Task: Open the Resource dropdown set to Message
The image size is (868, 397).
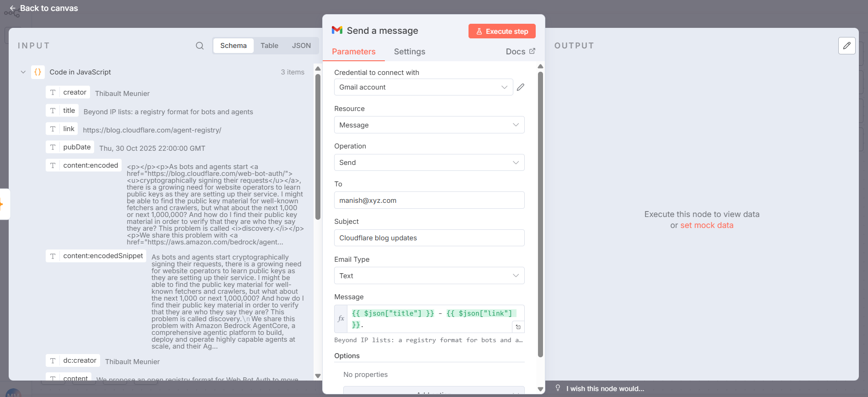Action: coord(429,125)
